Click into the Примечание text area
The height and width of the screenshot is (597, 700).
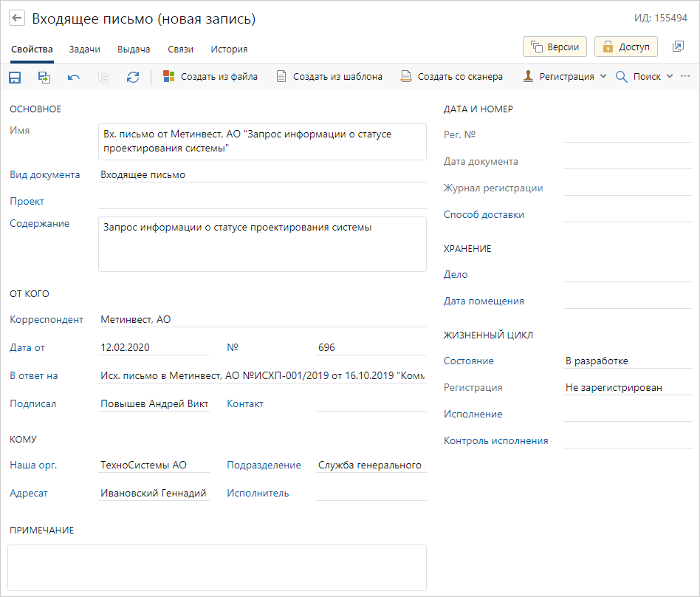click(217, 567)
